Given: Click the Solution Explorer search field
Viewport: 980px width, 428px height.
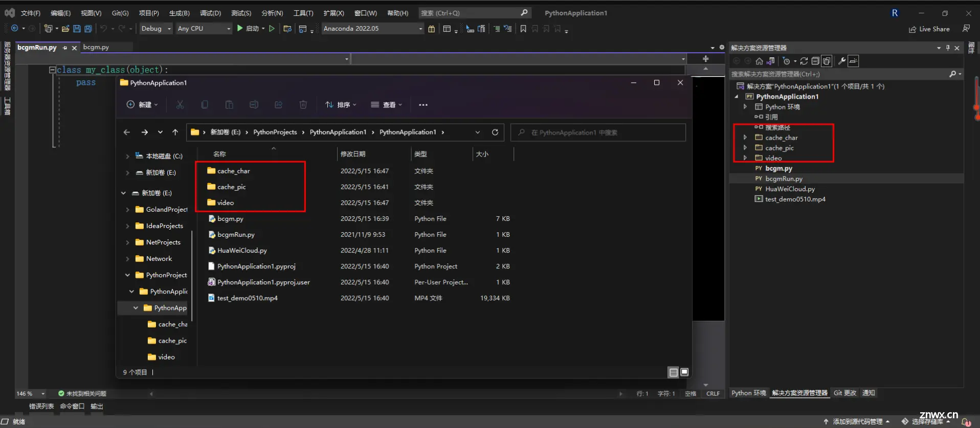Looking at the screenshot, I should click(x=846, y=74).
